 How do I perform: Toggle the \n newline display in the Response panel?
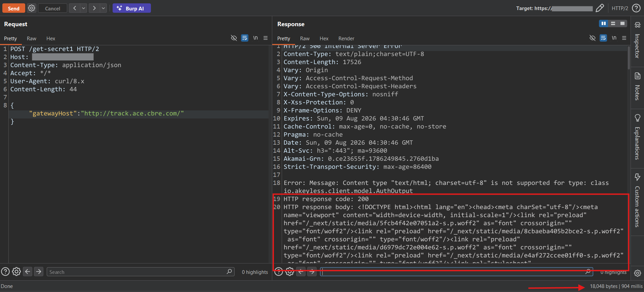point(614,38)
